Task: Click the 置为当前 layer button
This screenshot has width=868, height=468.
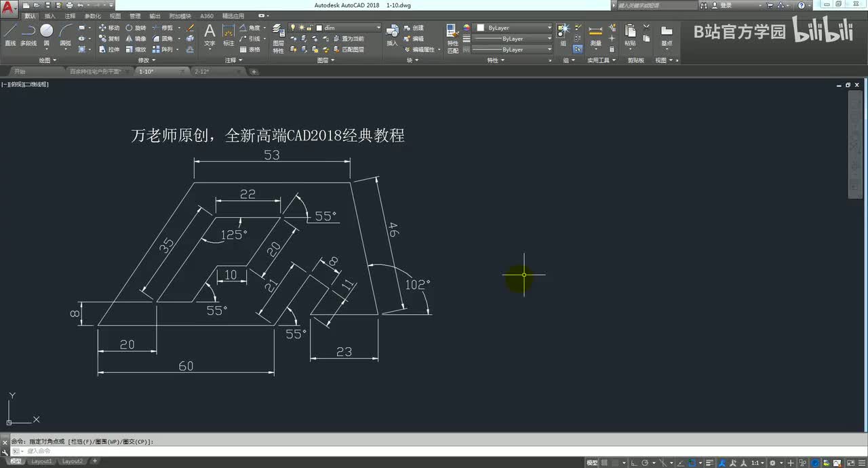Action: click(347, 39)
